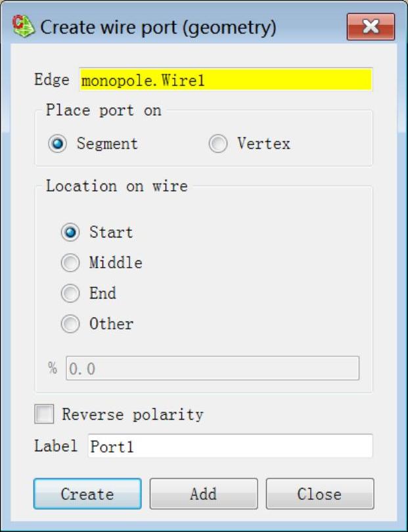Choose Vertex for port placement
The height and width of the screenshot is (532, 408).
pos(218,144)
